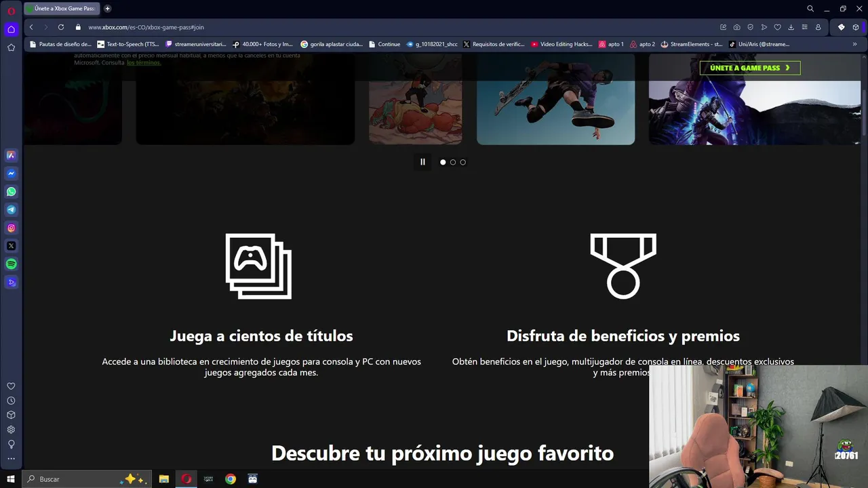Select the 'Únete a Xbox Game Pass' tab
This screenshot has width=868, height=488.
point(61,9)
